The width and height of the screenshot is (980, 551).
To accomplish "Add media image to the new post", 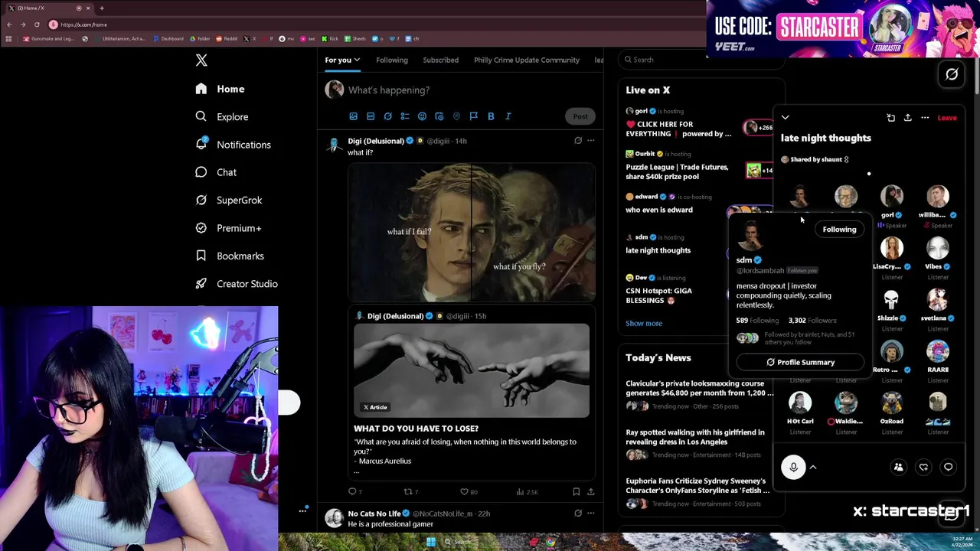I will click(354, 116).
